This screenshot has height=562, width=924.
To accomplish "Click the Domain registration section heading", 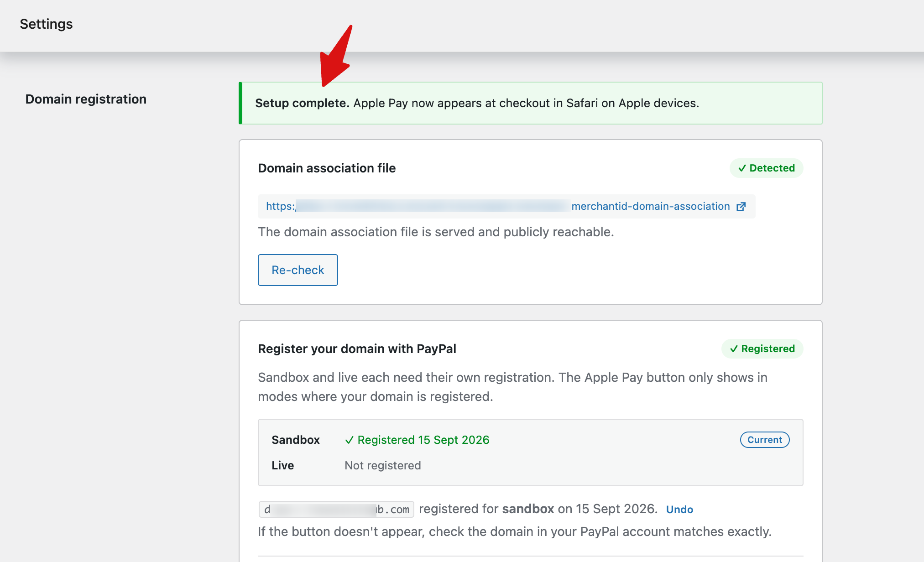I will click(x=86, y=99).
